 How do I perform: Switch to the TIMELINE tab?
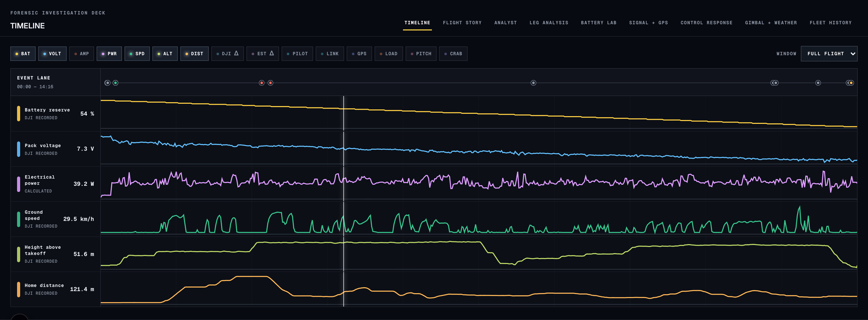pyautogui.click(x=417, y=23)
